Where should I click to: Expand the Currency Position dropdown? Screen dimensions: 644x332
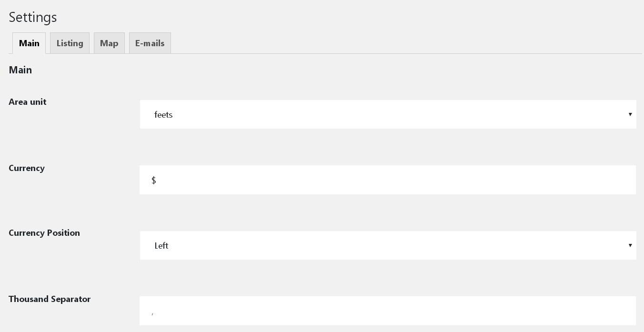[388, 245]
